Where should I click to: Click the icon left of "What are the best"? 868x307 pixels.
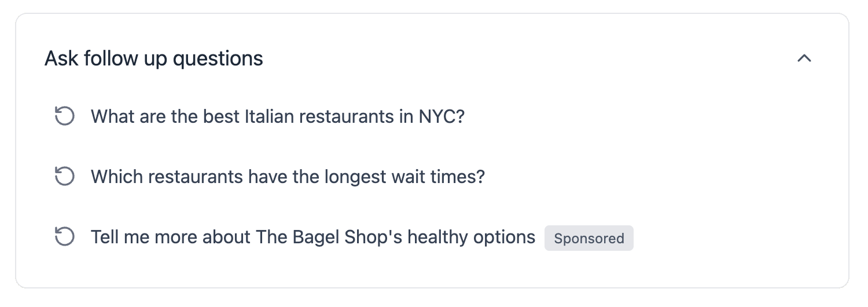click(x=64, y=116)
